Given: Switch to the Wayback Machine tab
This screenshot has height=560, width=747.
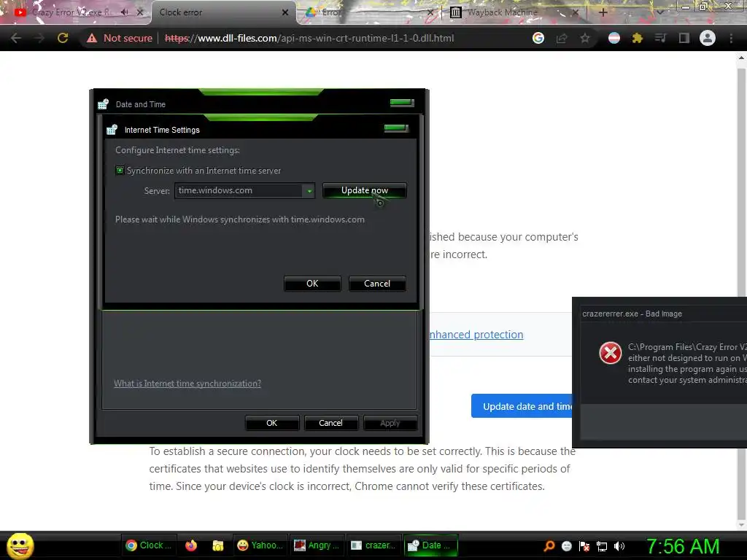Looking at the screenshot, I should [x=514, y=12].
